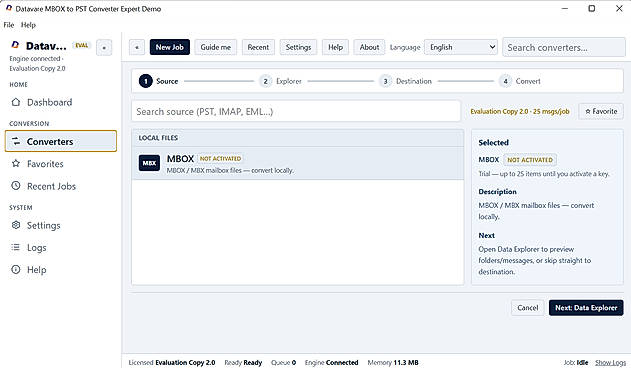Open the Language dropdown showing English
This screenshot has height=368, width=631.
tap(461, 47)
